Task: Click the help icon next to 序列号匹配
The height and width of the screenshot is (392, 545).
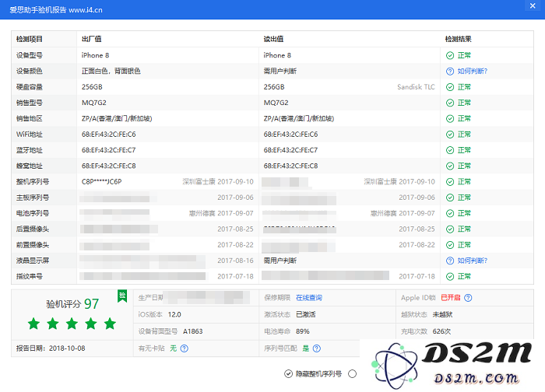Action: pos(317,348)
